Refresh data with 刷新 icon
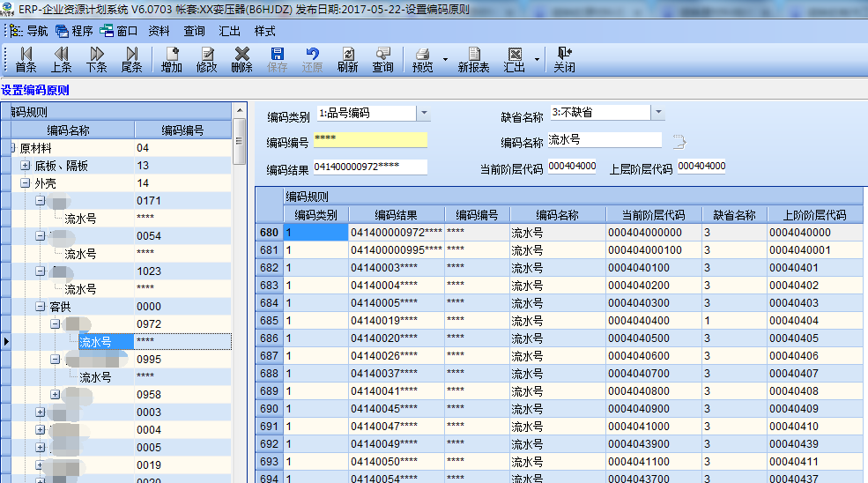The height and width of the screenshot is (483, 868). point(348,60)
